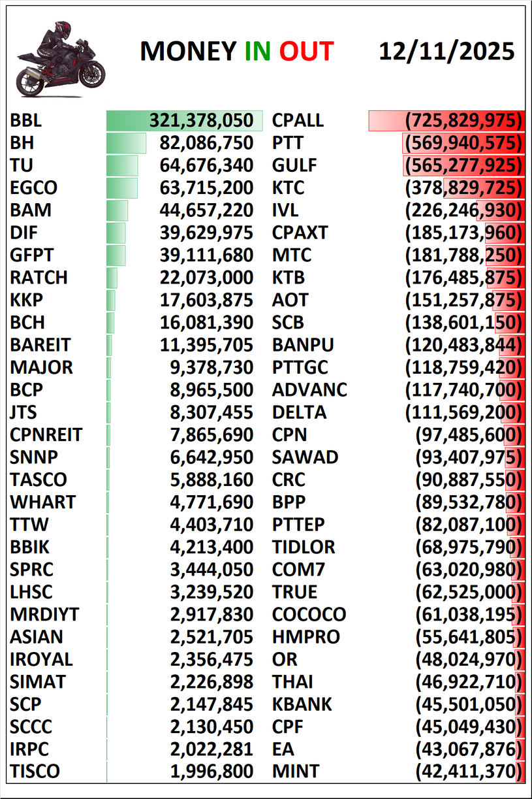The height and width of the screenshot is (799, 532).
Task: Click the PTT outflow value
Action: tap(464, 143)
